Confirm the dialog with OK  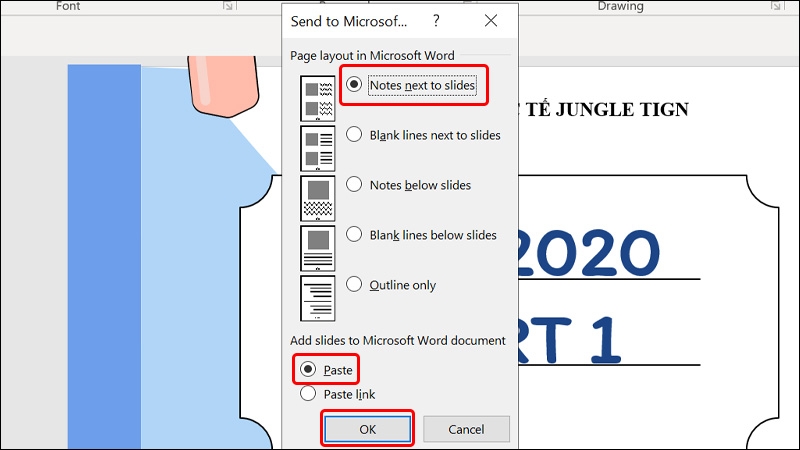coord(367,429)
